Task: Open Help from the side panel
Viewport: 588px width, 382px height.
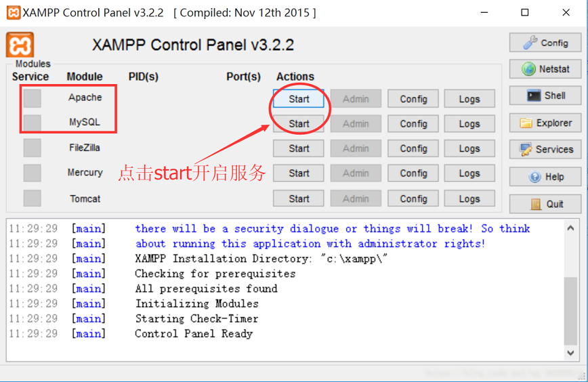Action: [x=545, y=177]
